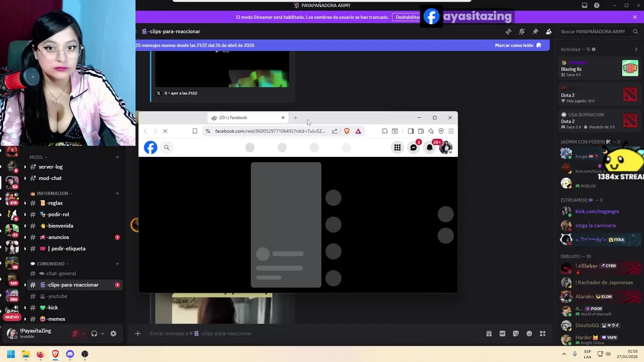This screenshot has height=362, width=644.
Task: Open GIF picker icon
Action: point(502,333)
